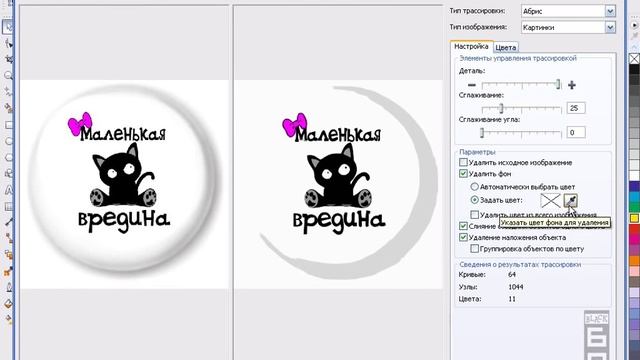The width and height of the screenshot is (640, 360).
Task: Uncheck Удаление наложения объекта checkbox
Action: [463, 237]
